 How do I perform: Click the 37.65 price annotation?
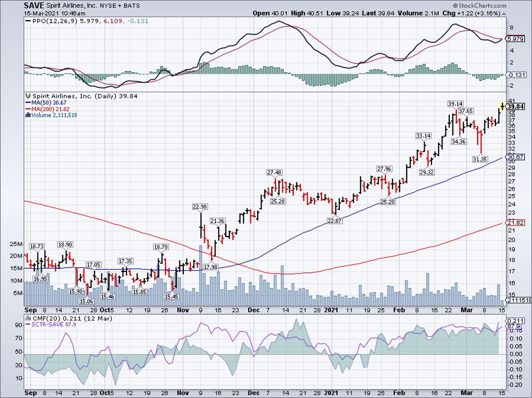coord(466,111)
